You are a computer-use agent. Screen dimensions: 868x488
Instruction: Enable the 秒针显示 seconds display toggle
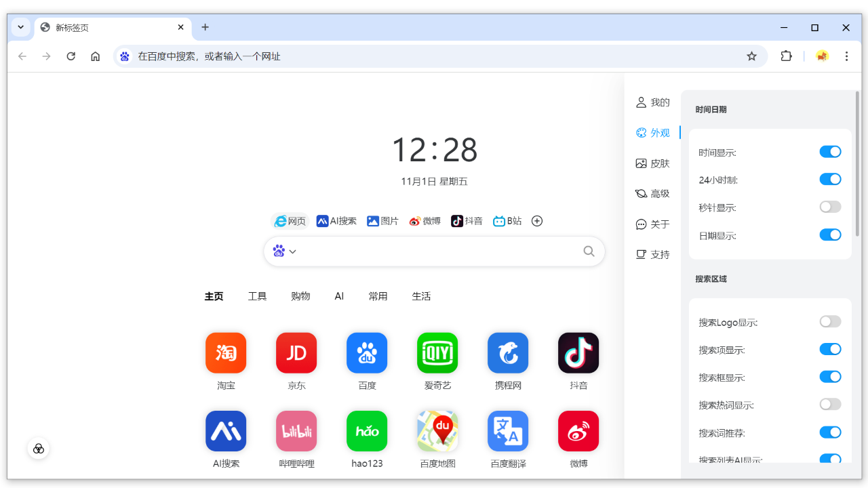pos(830,207)
